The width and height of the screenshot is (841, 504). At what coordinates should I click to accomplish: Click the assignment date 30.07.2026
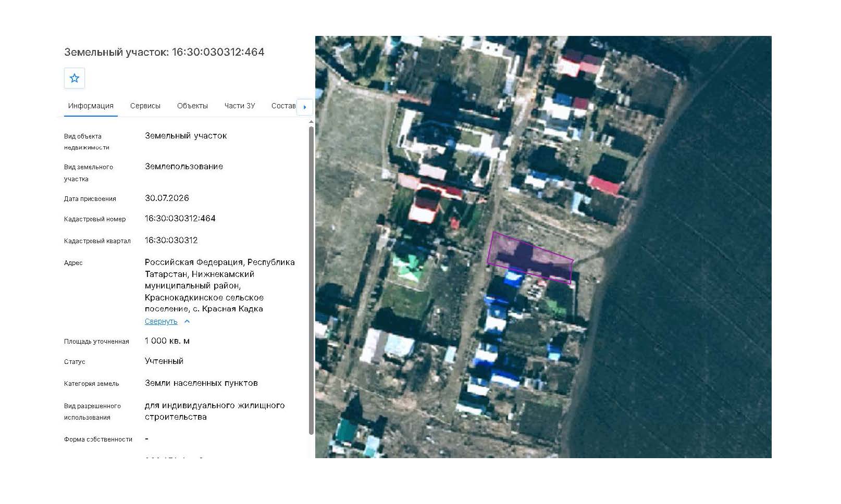[x=167, y=198]
